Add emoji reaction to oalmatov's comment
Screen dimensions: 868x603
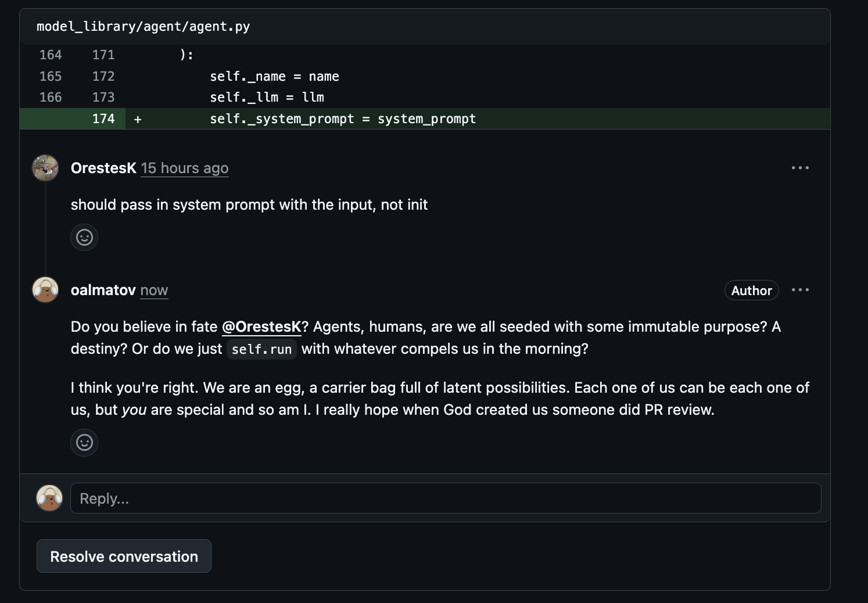84,443
